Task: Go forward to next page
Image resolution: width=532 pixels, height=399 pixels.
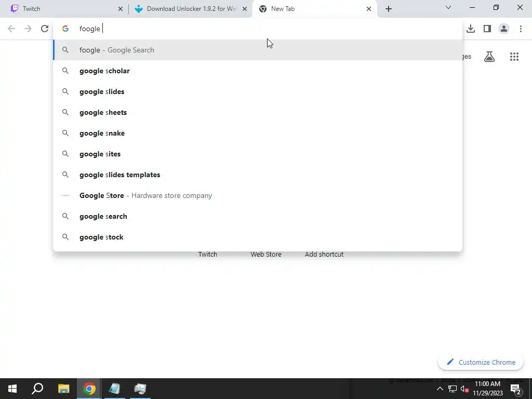Action: [28, 29]
